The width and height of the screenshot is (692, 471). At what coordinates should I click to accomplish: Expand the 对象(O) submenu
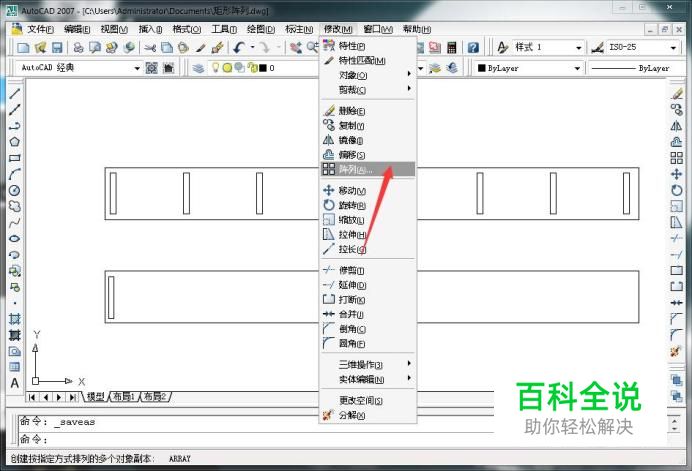[x=368, y=75]
